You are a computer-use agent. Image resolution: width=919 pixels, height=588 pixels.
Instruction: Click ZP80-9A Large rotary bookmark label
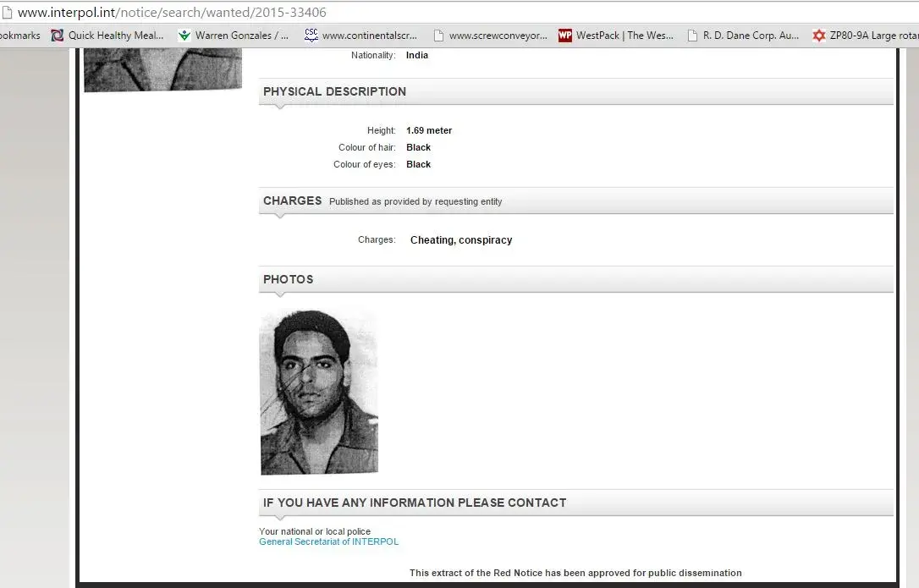874,36
